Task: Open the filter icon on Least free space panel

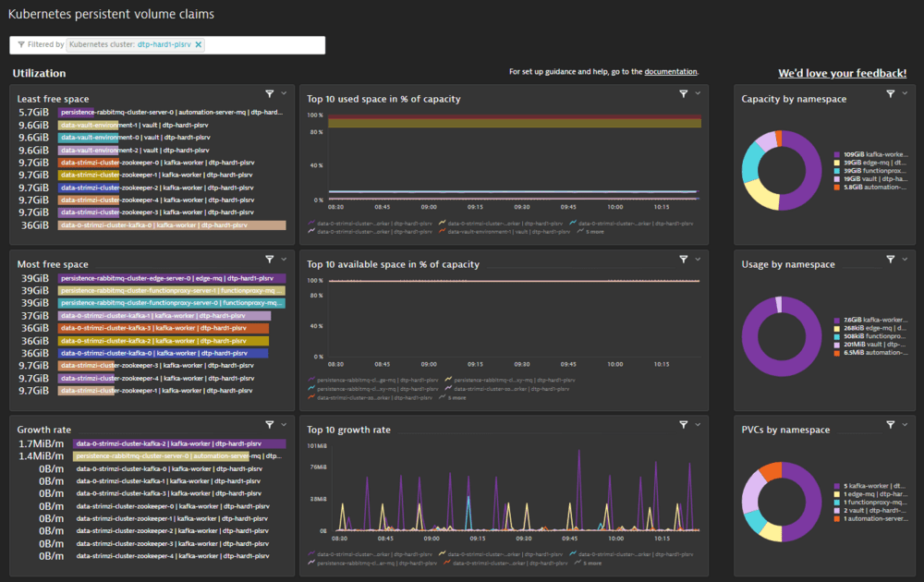Action: tap(268, 93)
